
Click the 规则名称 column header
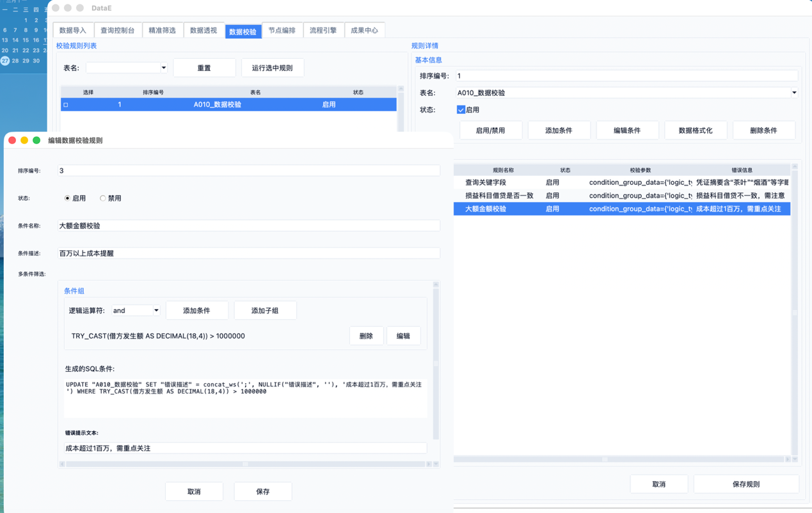click(503, 170)
